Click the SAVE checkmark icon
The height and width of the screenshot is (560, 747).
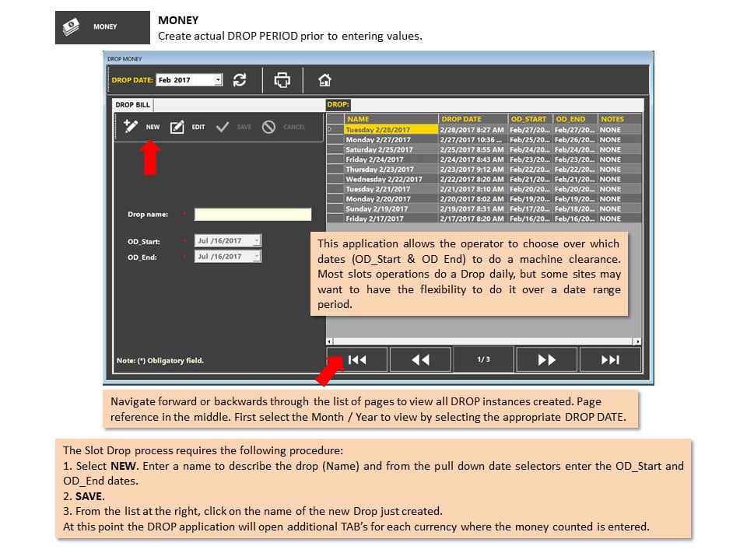(x=223, y=127)
